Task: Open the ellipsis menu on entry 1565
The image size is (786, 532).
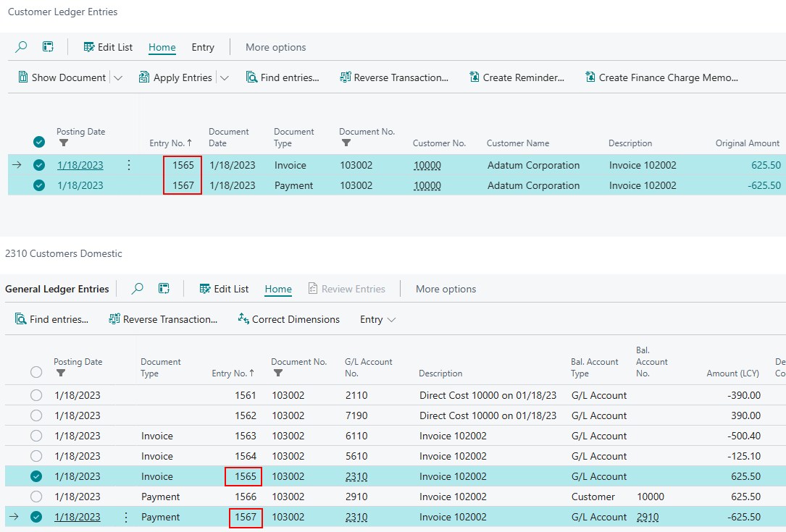Action: (128, 165)
